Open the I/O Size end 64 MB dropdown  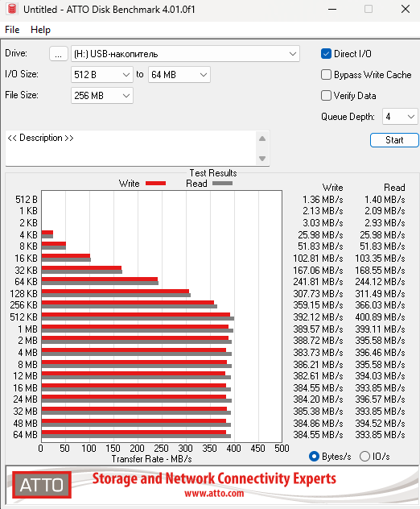coord(179,75)
